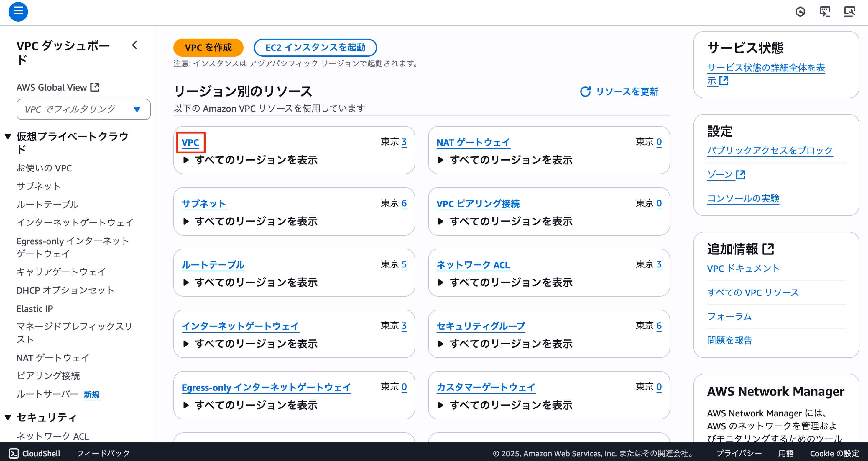Click the VPC を作成 button
868x461 pixels.
tap(208, 48)
